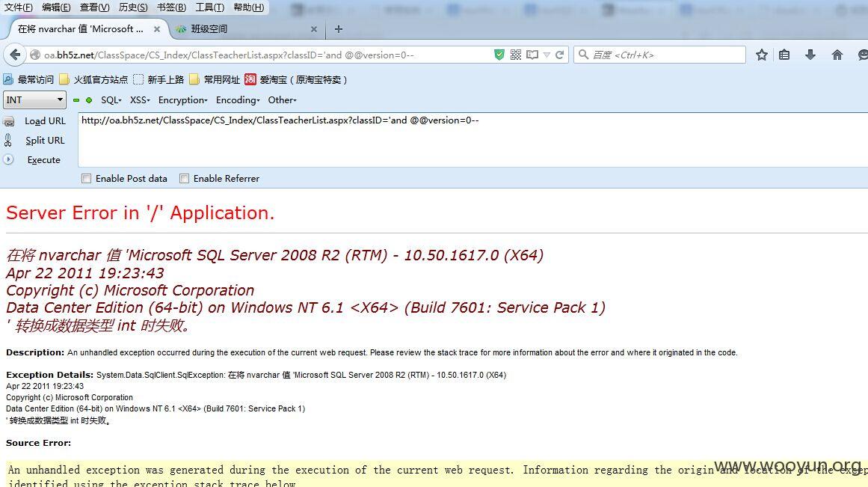Click the Split URL button
This screenshot has height=487, width=868.
(x=45, y=141)
